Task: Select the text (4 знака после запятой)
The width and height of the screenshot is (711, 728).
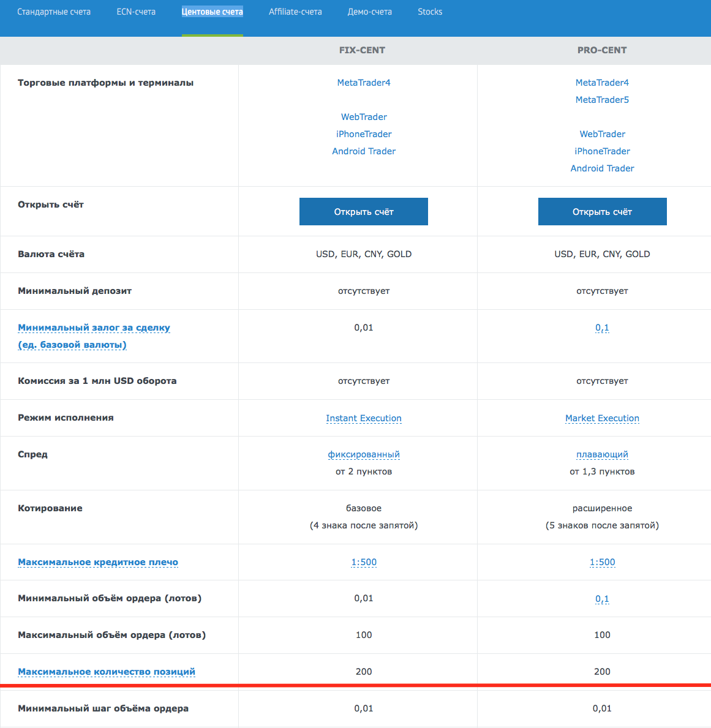Action: [x=364, y=525]
